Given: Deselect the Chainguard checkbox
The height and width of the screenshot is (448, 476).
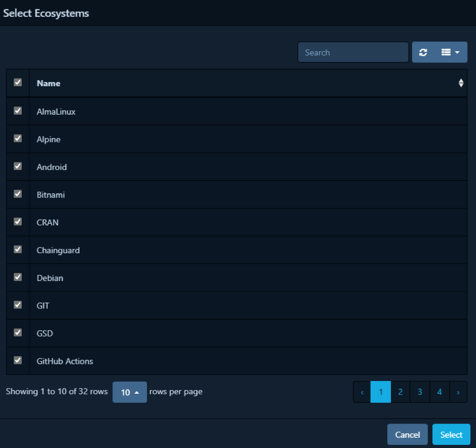Looking at the screenshot, I should click(18, 249).
